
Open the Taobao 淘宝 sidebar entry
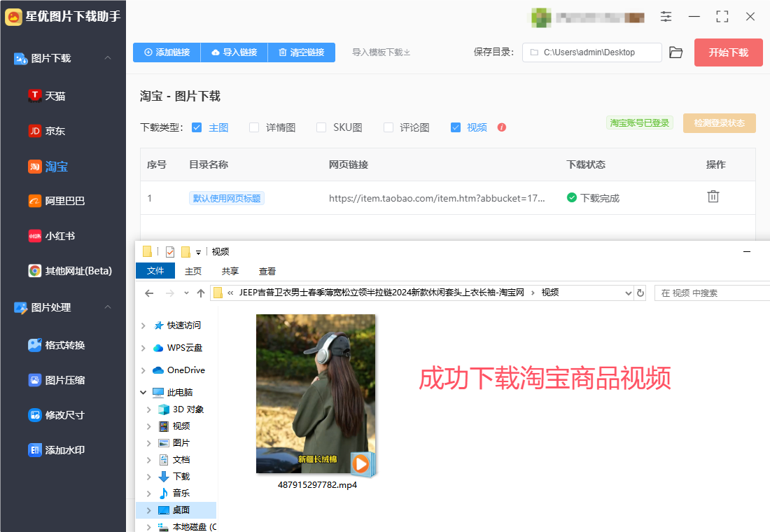[48, 167]
